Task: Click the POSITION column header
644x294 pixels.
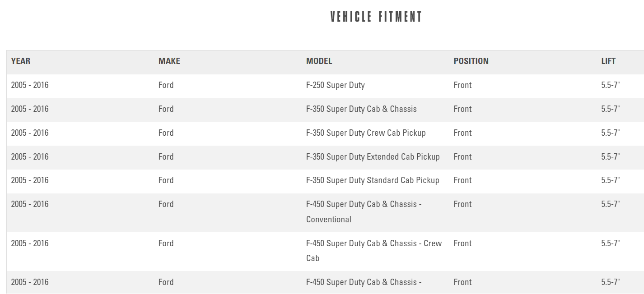Action: pos(471,61)
